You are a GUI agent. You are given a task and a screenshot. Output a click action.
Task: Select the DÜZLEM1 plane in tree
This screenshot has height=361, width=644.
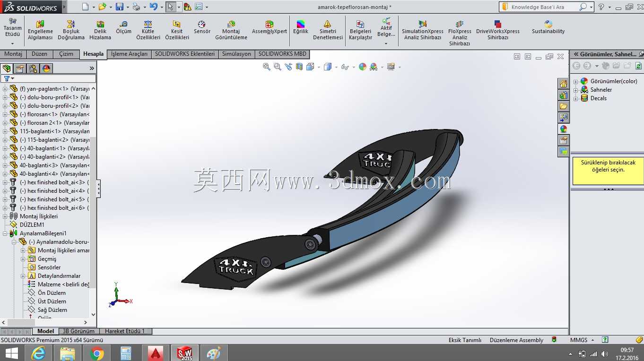[x=32, y=225]
